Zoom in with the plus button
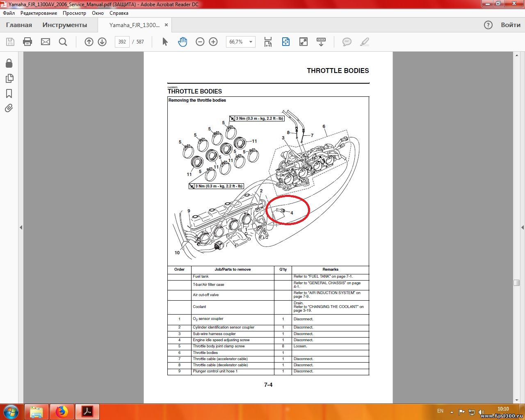525x420 pixels. pos(213,42)
